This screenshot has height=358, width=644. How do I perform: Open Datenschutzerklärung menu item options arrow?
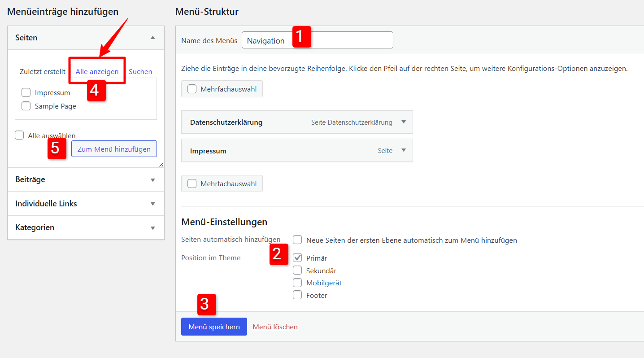pyautogui.click(x=403, y=122)
